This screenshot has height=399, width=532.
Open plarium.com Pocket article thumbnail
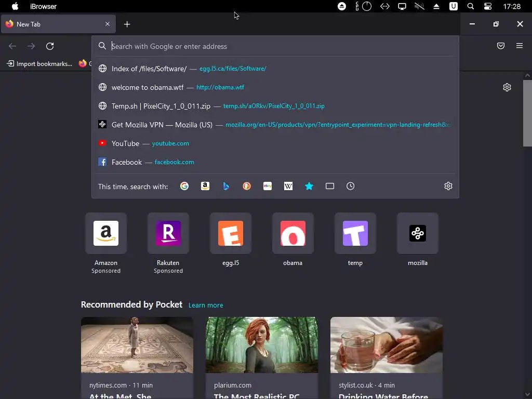coord(262,345)
